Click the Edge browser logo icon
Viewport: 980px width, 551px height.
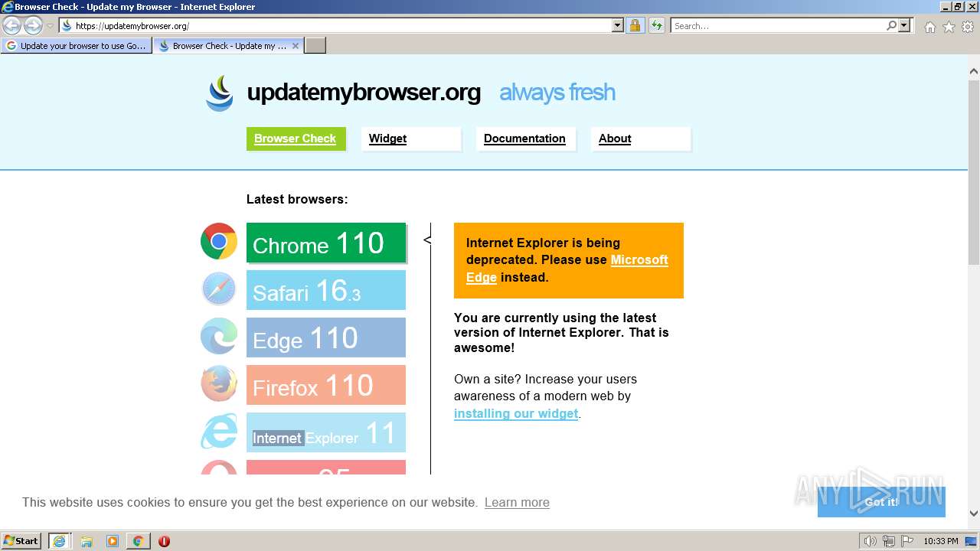point(219,337)
